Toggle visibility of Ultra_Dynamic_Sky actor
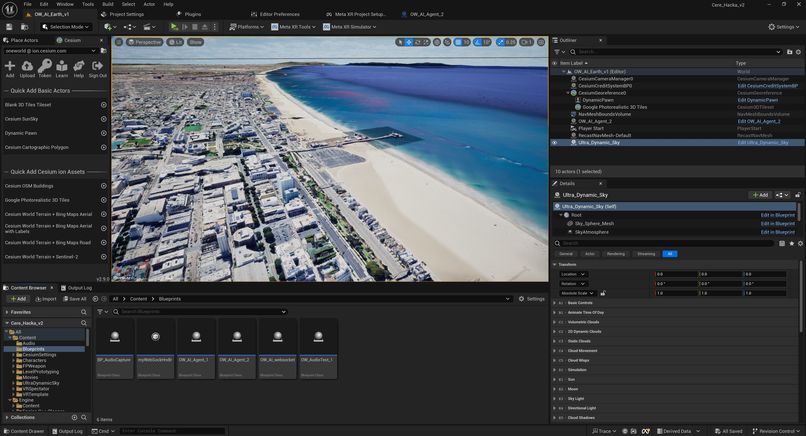 (555, 143)
